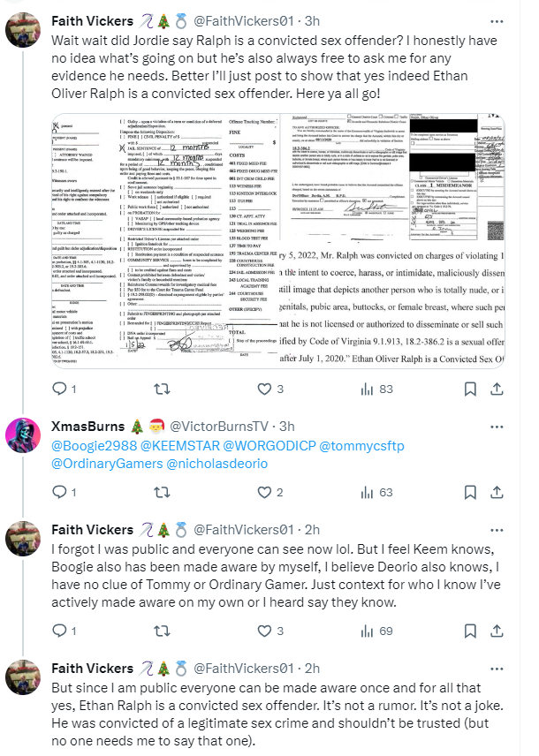Like the first Faith Vickers tweet
The height and width of the screenshot is (756, 539).
[270, 389]
